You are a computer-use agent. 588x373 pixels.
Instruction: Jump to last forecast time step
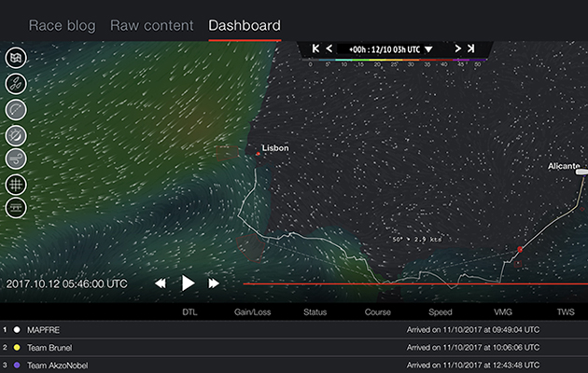point(470,48)
